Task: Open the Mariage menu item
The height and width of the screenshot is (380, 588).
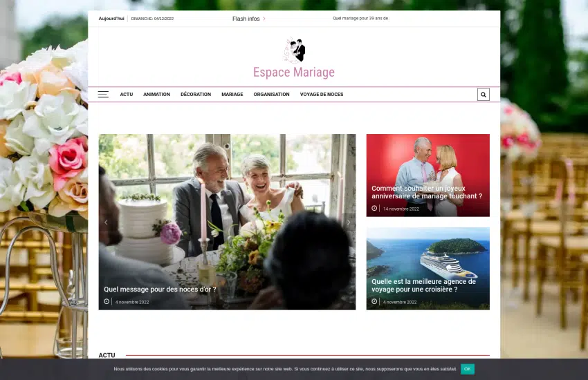Action: [232, 95]
